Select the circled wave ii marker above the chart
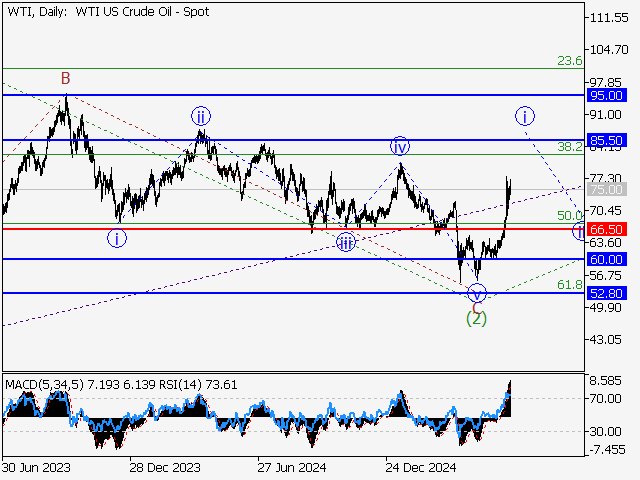Viewport: 640px width, 480px height. 201,117
